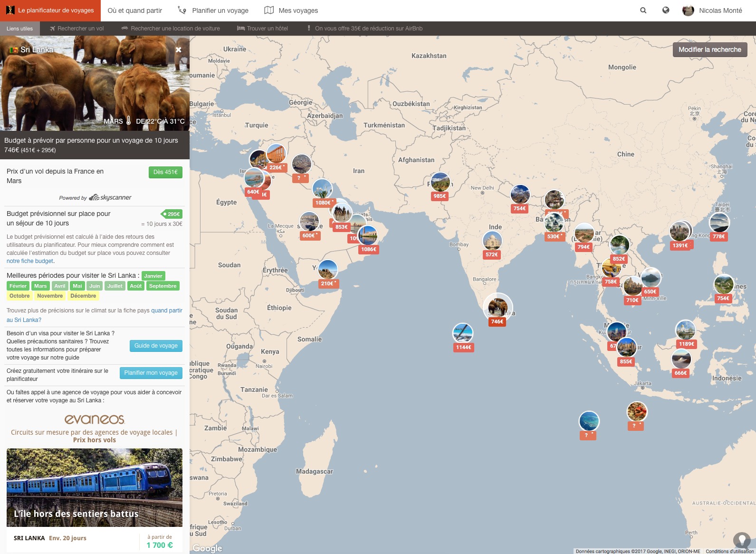Image resolution: width=756 pixels, height=554 pixels.
Task: Select the 1391€ Hong Kong marker
Action: (679, 235)
